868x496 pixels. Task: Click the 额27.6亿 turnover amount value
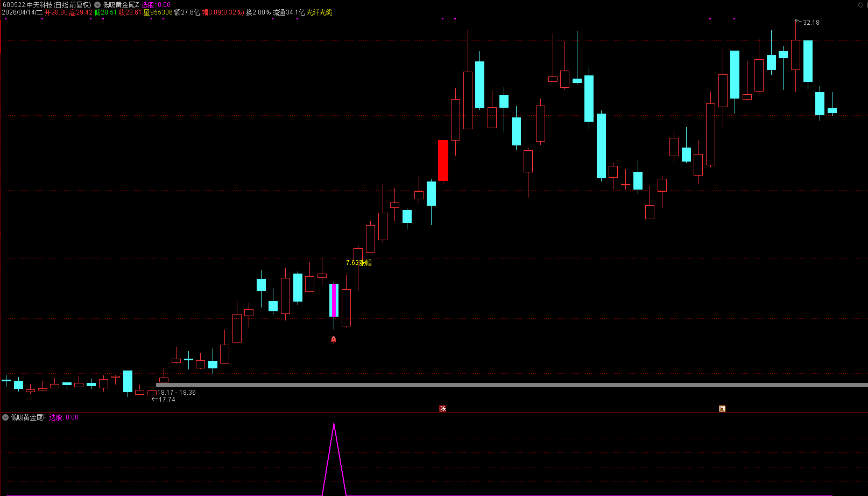coord(187,12)
